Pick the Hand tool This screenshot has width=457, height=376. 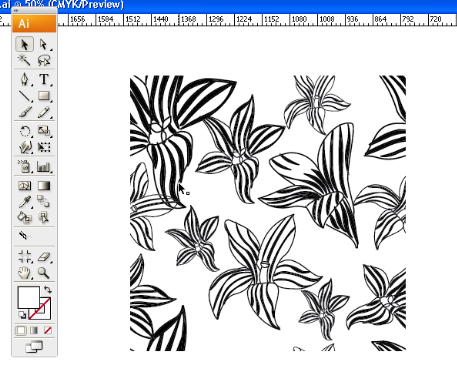coord(24,273)
